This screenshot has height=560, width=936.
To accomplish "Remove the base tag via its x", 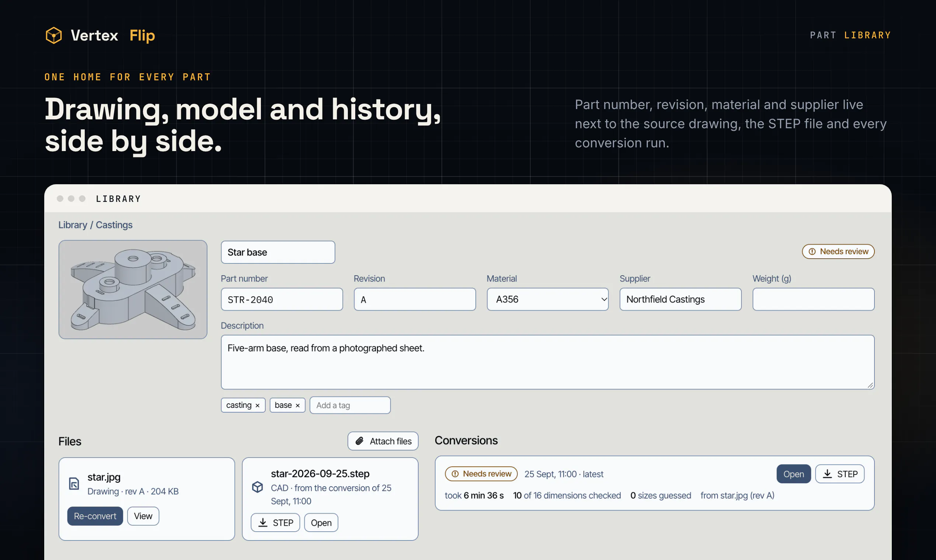I will pos(297,405).
